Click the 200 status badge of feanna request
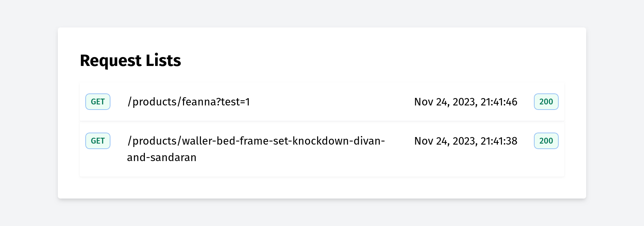The width and height of the screenshot is (644, 226). tap(546, 102)
